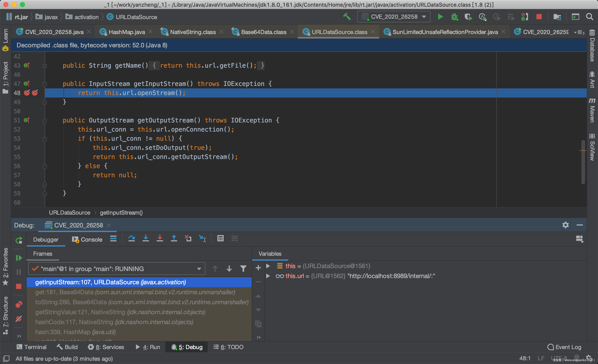
Task: Click the Rerun debug session icon
Action: tap(19, 240)
